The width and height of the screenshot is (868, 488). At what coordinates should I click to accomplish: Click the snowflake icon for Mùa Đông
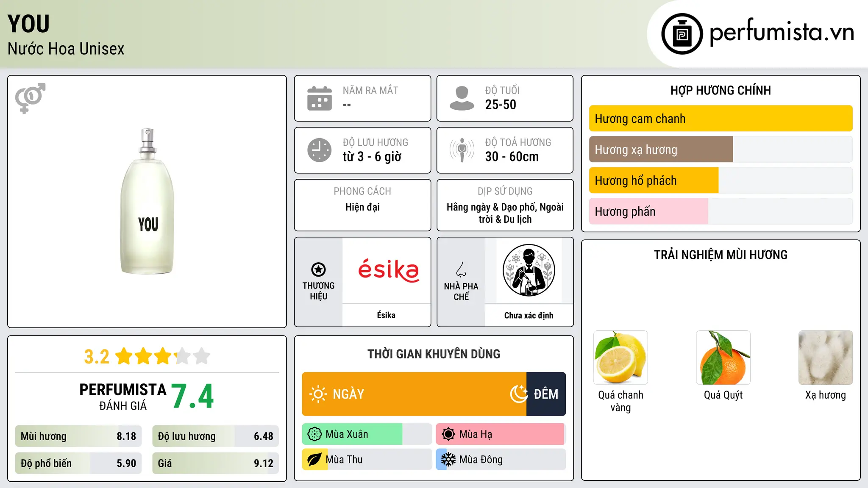pos(448,460)
